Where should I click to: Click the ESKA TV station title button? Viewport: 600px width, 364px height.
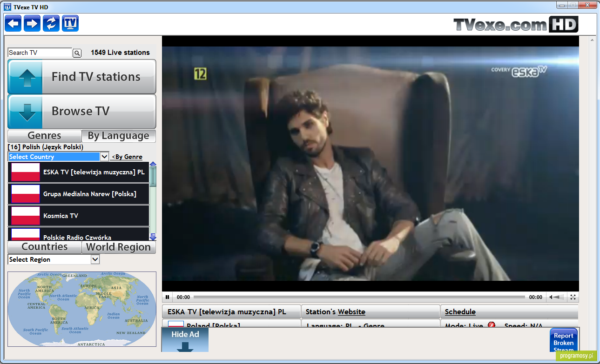[231, 312]
